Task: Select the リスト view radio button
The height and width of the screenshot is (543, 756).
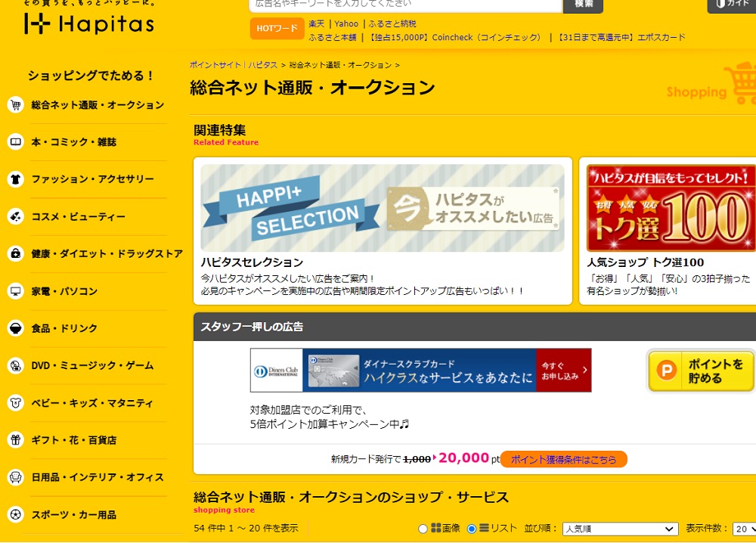Action: coord(472,529)
